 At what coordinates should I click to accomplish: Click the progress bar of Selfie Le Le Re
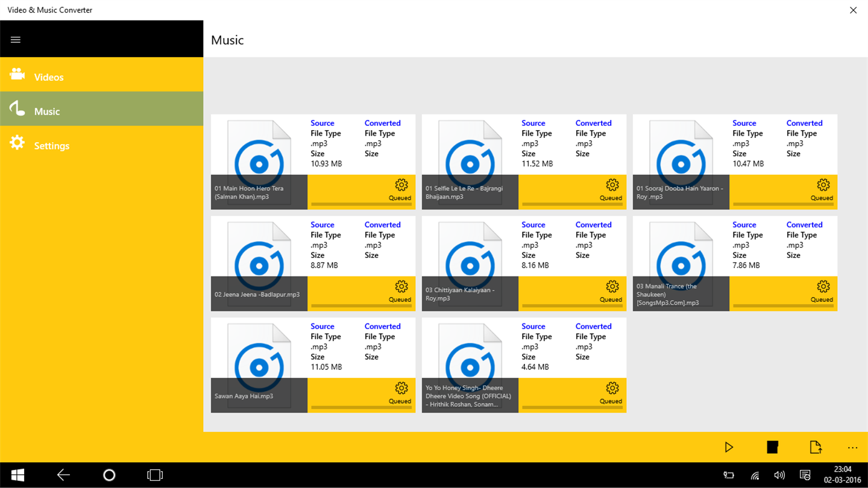[x=573, y=205]
